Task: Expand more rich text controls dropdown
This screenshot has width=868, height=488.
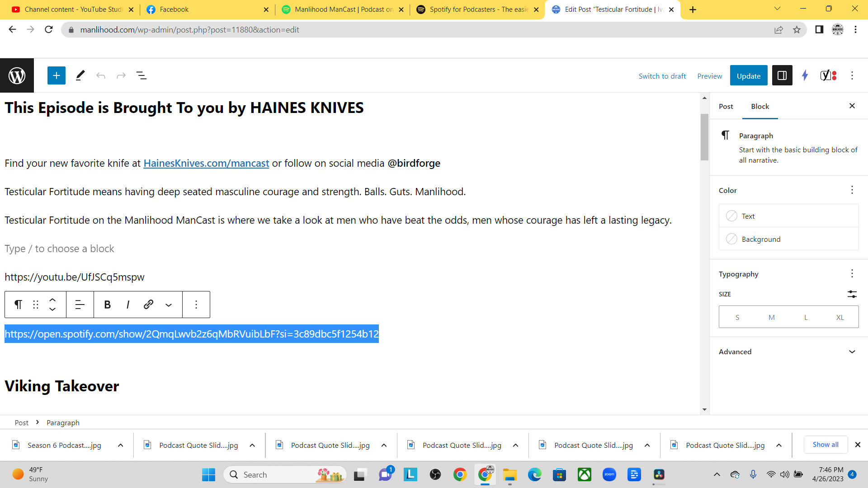Action: pyautogui.click(x=169, y=305)
